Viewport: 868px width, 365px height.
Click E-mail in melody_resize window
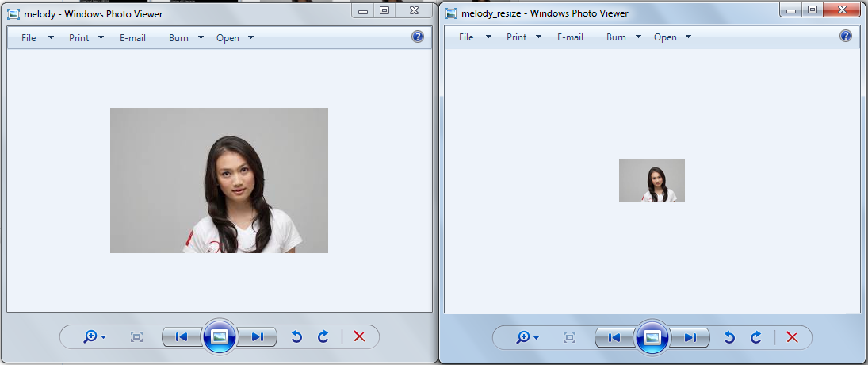(x=570, y=37)
